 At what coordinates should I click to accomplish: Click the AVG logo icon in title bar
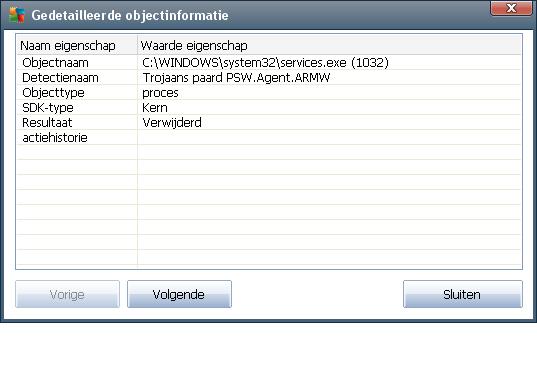(17, 15)
